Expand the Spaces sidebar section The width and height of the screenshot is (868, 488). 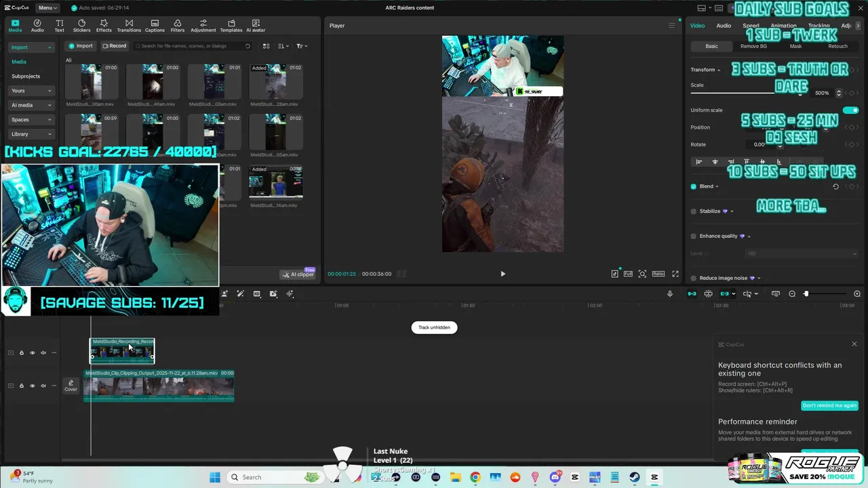point(31,120)
